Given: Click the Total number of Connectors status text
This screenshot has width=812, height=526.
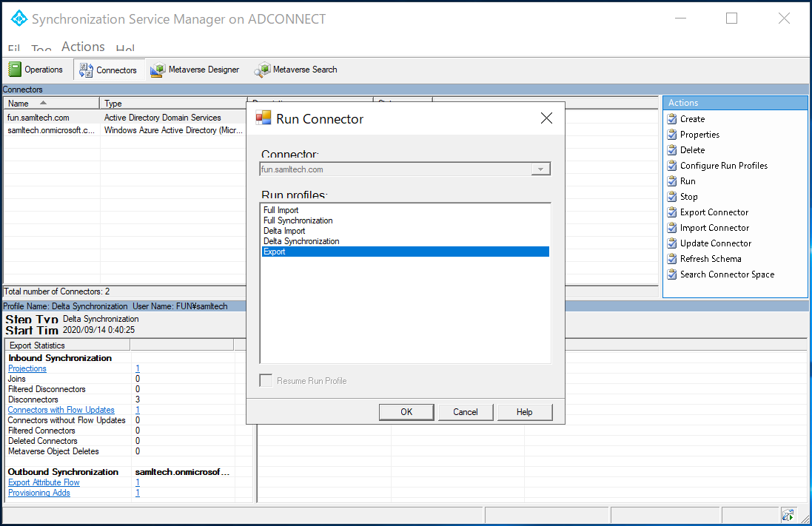Looking at the screenshot, I should 56,291.
